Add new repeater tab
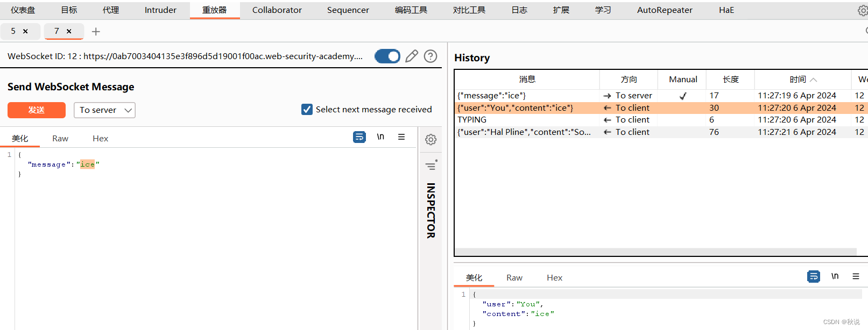The height and width of the screenshot is (330, 868). pos(96,32)
